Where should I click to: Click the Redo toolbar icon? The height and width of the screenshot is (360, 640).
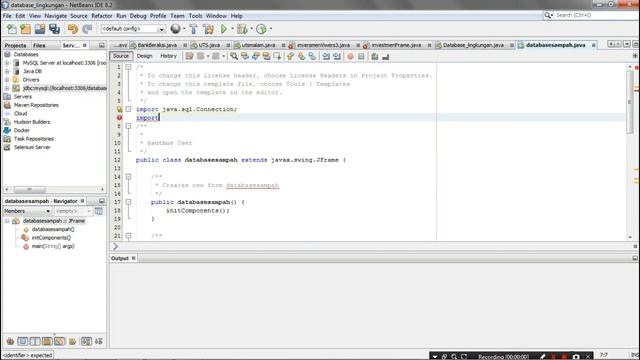87,29
